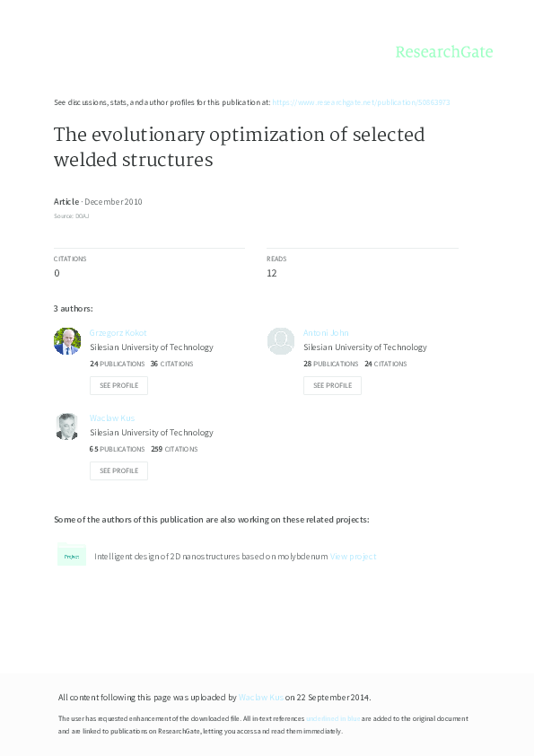Click SEE PROFILE for Antoni John

(332, 385)
